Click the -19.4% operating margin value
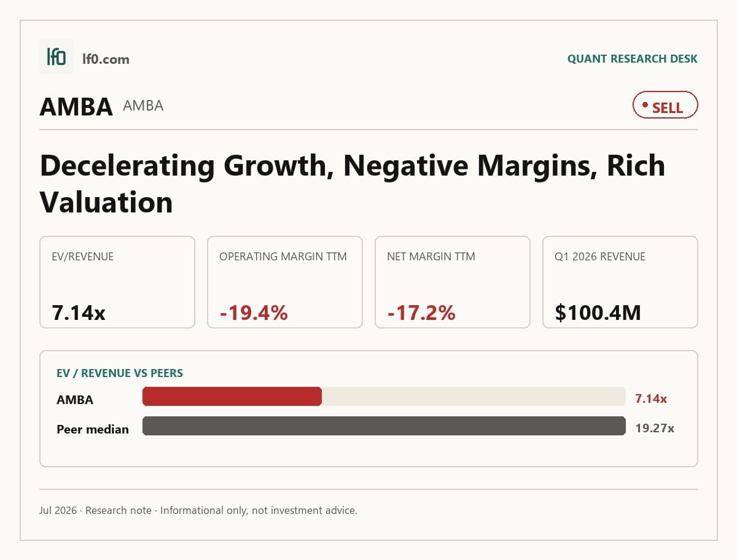737x560 pixels. (x=254, y=313)
